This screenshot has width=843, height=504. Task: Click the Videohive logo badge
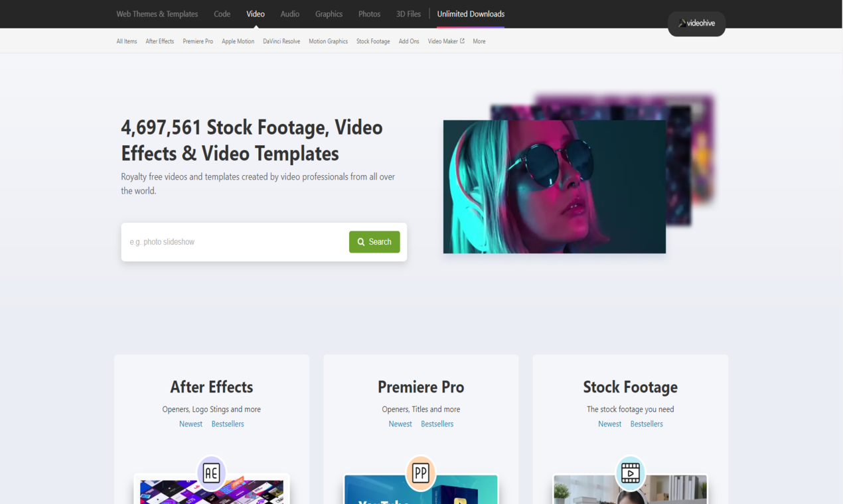coord(696,23)
